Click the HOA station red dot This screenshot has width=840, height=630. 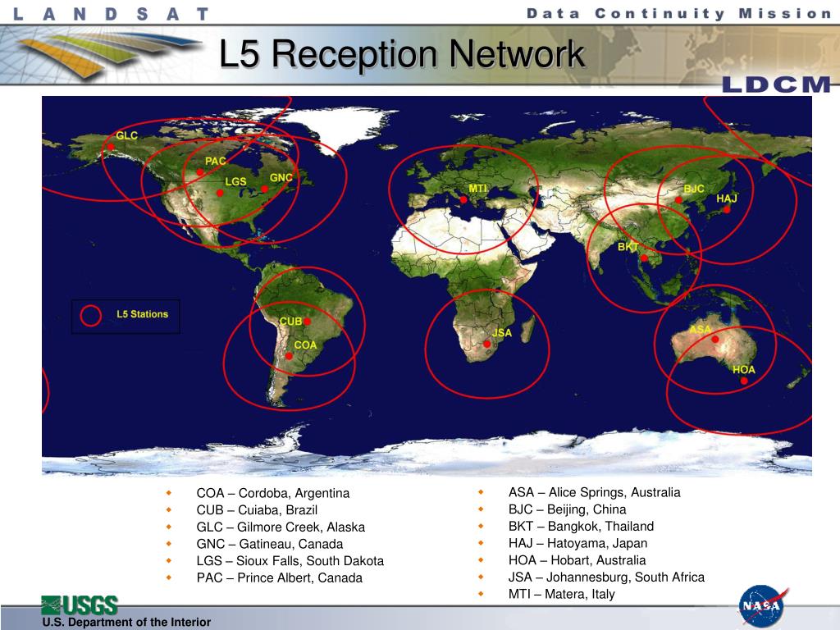(743, 381)
